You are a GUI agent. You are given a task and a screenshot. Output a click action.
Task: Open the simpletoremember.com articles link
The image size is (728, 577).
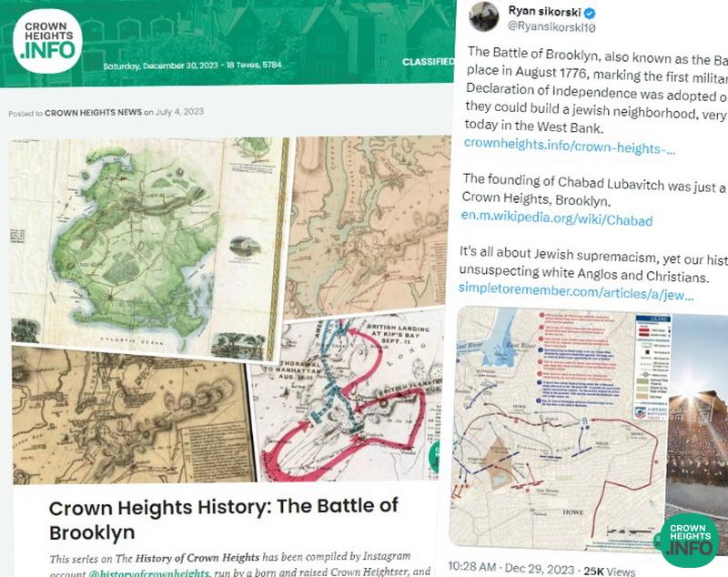pyautogui.click(x=576, y=291)
